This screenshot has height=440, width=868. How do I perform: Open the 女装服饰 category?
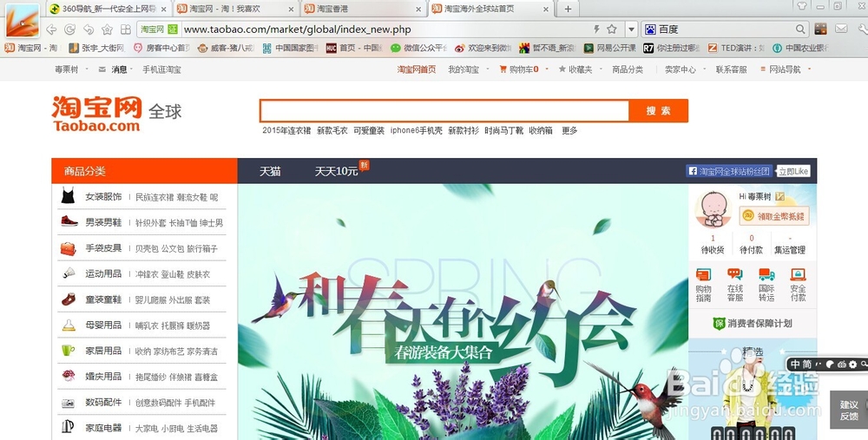(x=103, y=196)
